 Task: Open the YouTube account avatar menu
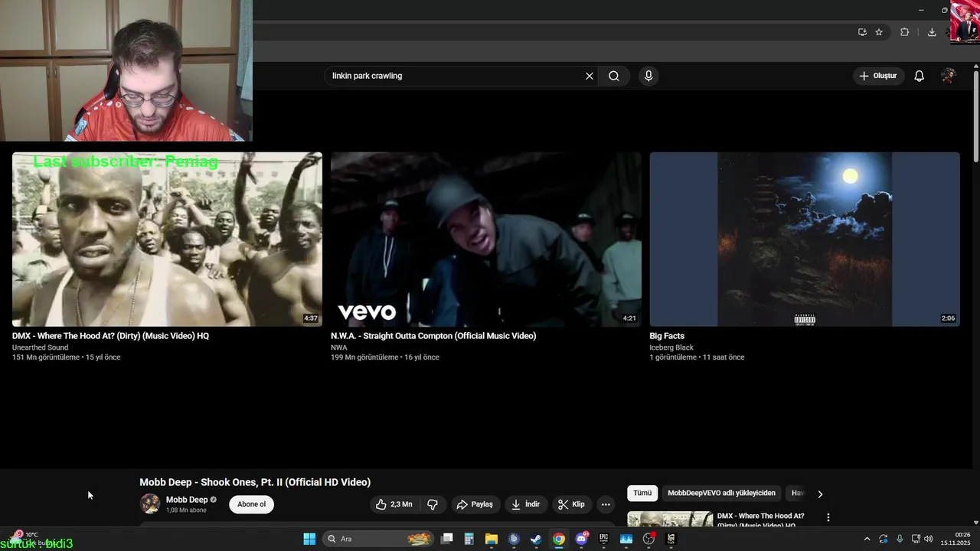point(949,76)
